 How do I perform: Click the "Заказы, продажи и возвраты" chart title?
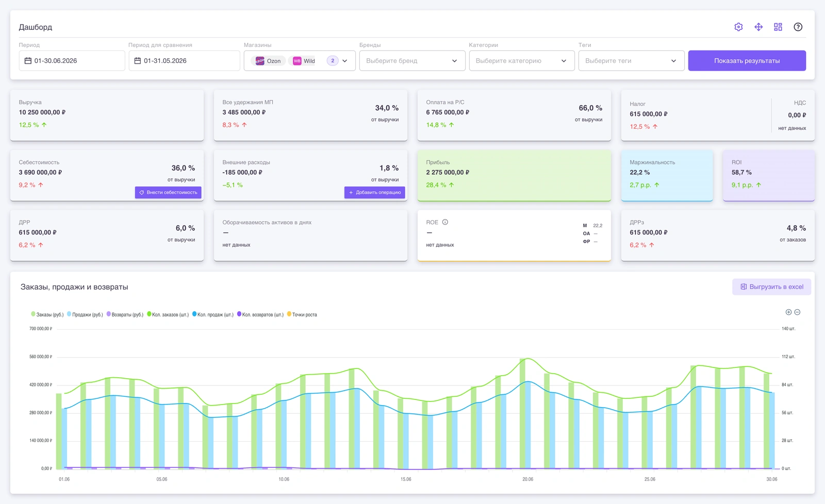(74, 287)
